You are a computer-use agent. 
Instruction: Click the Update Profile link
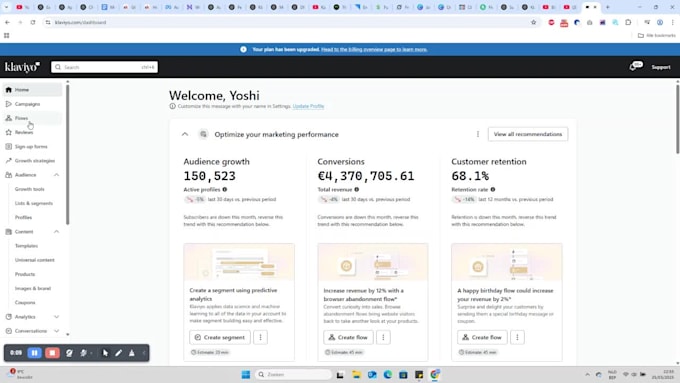(308, 106)
